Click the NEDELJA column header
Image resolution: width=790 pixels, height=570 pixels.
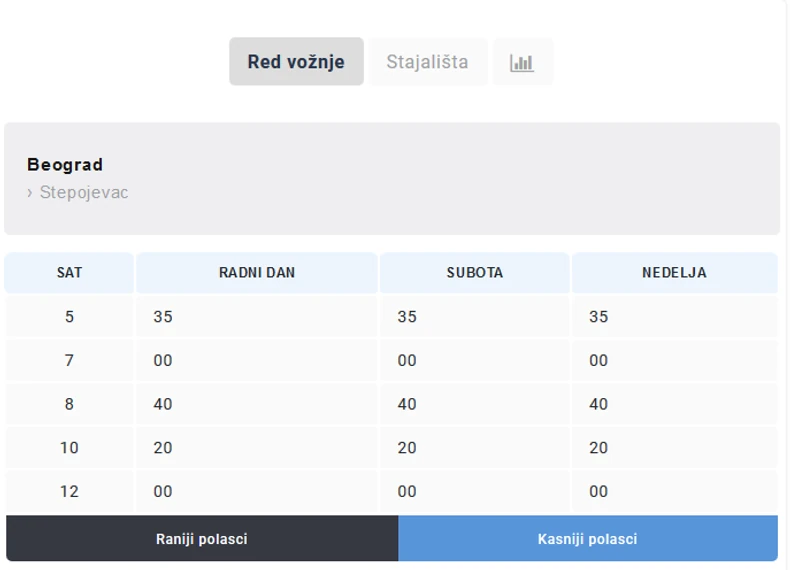[x=674, y=273]
